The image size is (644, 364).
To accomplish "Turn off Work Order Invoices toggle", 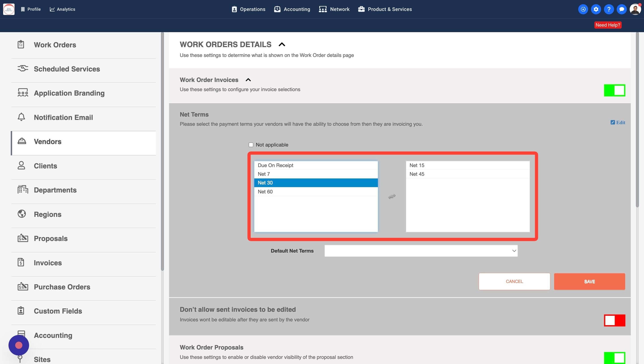I will pyautogui.click(x=614, y=90).
